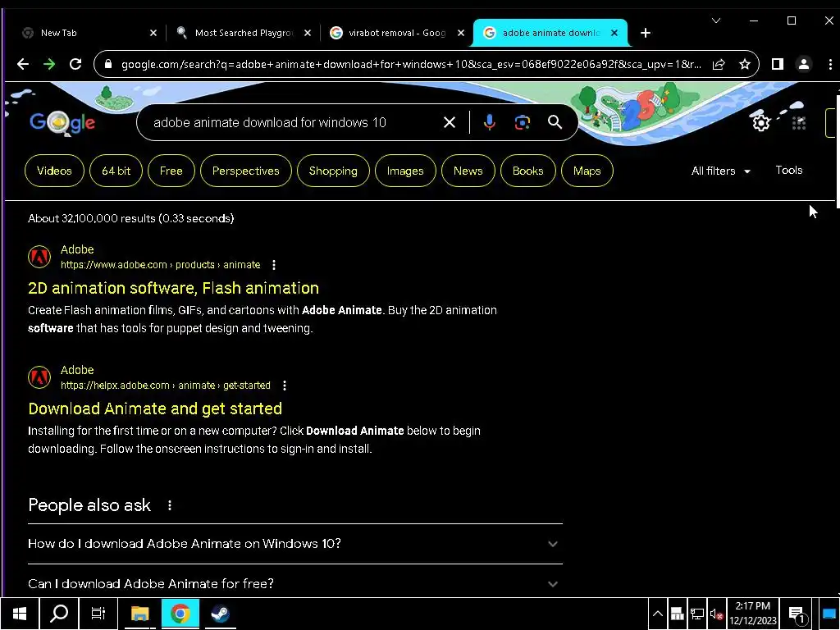
Task: Switch to Most Searched Playground tab
Action: tap(243, 33)
